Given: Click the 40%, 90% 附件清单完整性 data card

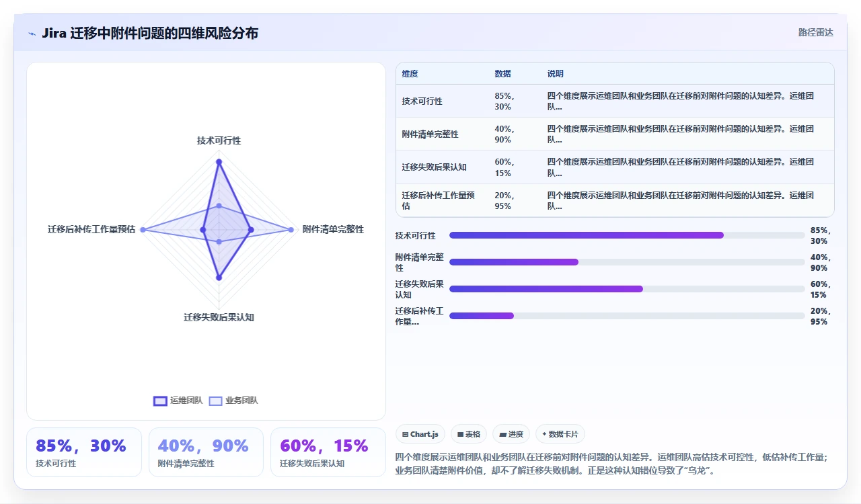Looking at the screenshot, I should 206,452.
